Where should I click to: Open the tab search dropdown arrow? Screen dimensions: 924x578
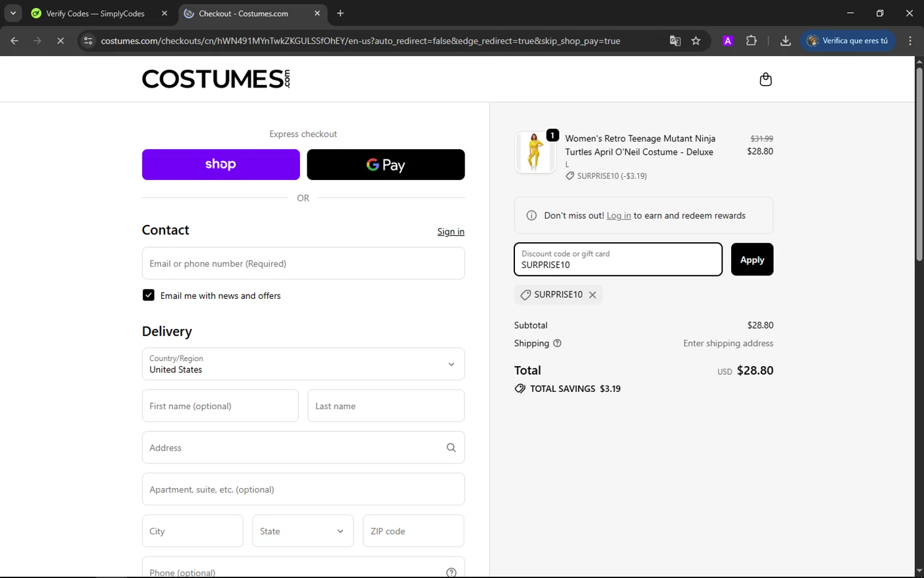pos(13,14)
